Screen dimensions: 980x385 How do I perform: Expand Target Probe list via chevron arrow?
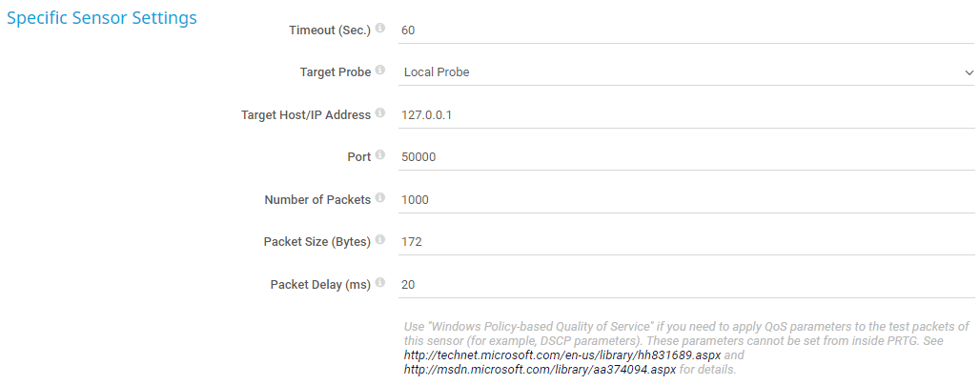pos(968,72)
